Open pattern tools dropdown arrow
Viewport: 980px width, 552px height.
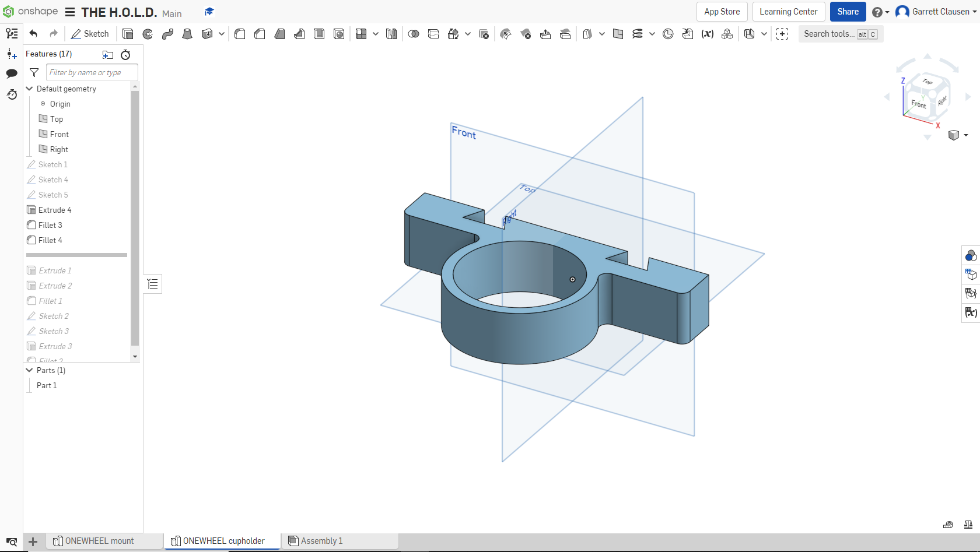(376, 34)
